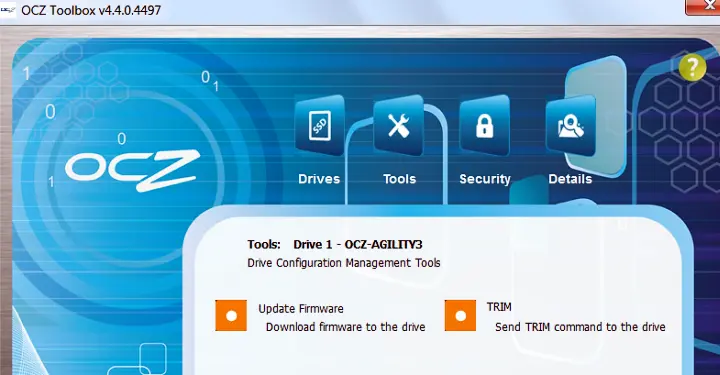720x375 pixels.
Task: Click 'Send TRIM command to the drive' text
Action: [580, 327]
